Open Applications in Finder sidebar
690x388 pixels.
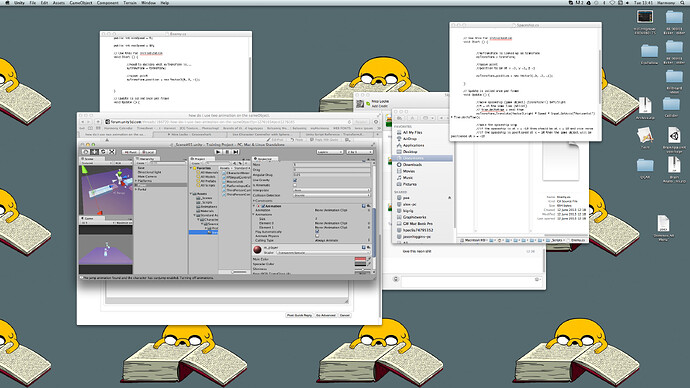pyautogui.click(x=414, y=145)
